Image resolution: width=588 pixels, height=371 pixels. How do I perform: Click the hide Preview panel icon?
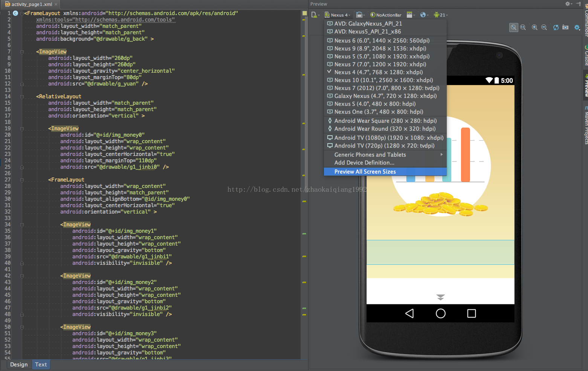[x=578, y=4]
